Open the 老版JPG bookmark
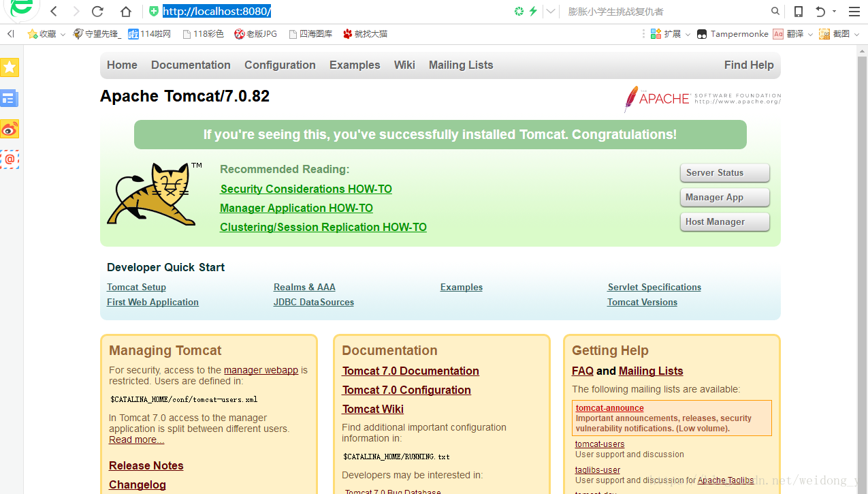This screenshot has width=868, height=494. (256, 33)
